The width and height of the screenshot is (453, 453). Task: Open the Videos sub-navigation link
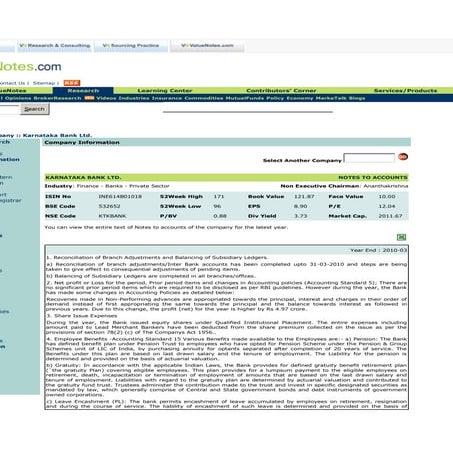point(106,98)
